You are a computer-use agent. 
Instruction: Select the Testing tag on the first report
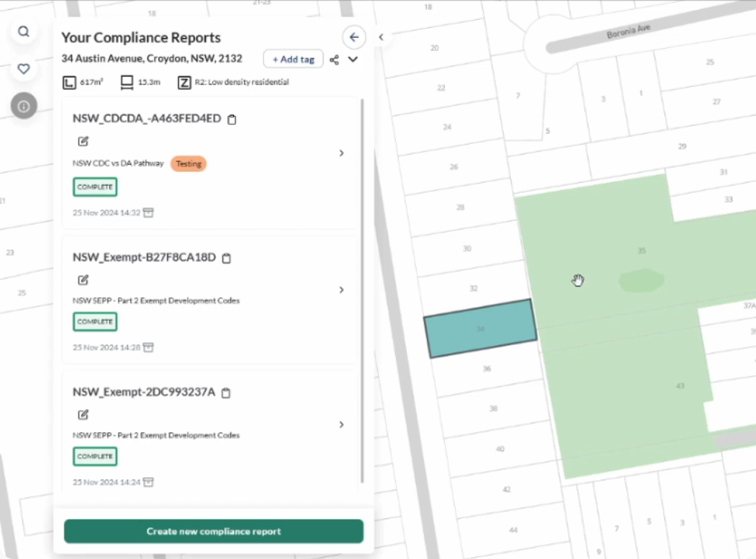tap(188, 164)
